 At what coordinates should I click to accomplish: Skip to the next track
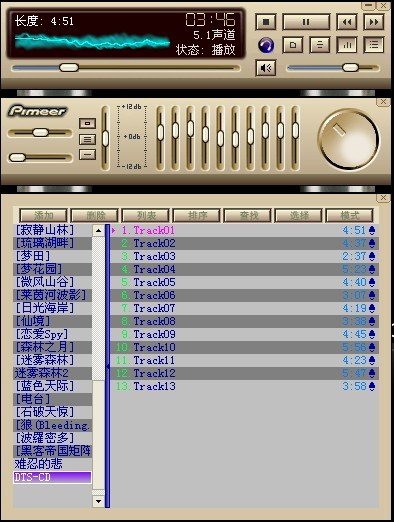point(374,22)
